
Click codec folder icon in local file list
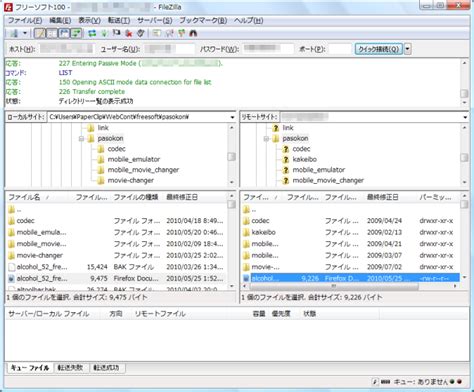click(x=11, y=221)
